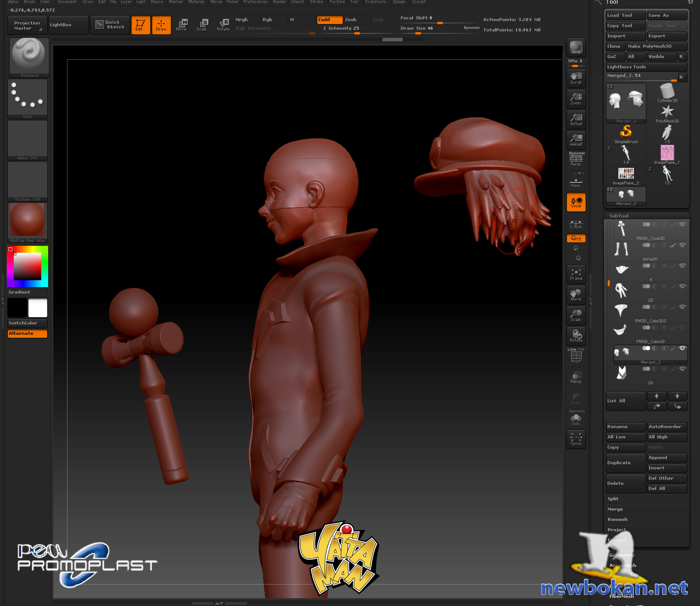Click the Frame view icon
Viewport: 700px width, 606px height.
point(576,274)
